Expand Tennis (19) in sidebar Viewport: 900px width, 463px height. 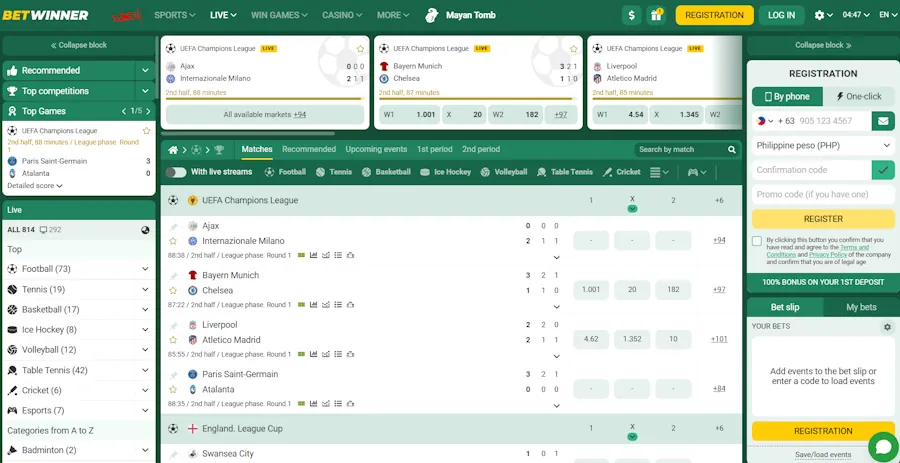[145, 290]
